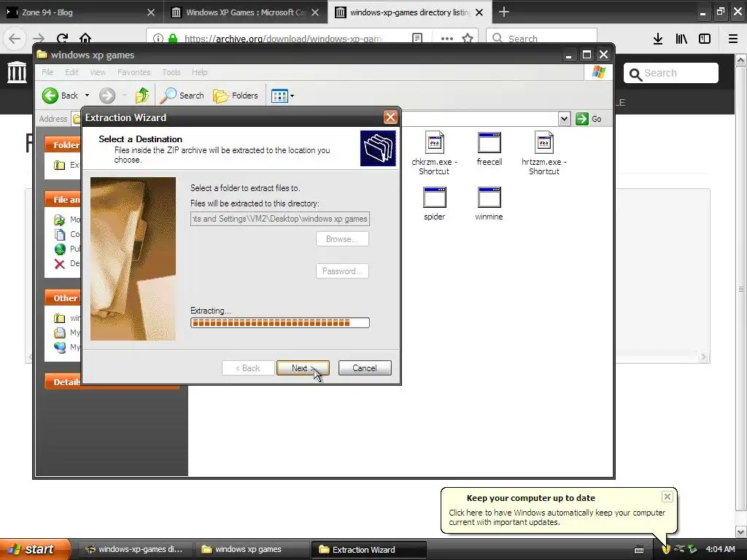
Task: Open Back history dropdown arrow in Explorer
Action: 87,96
